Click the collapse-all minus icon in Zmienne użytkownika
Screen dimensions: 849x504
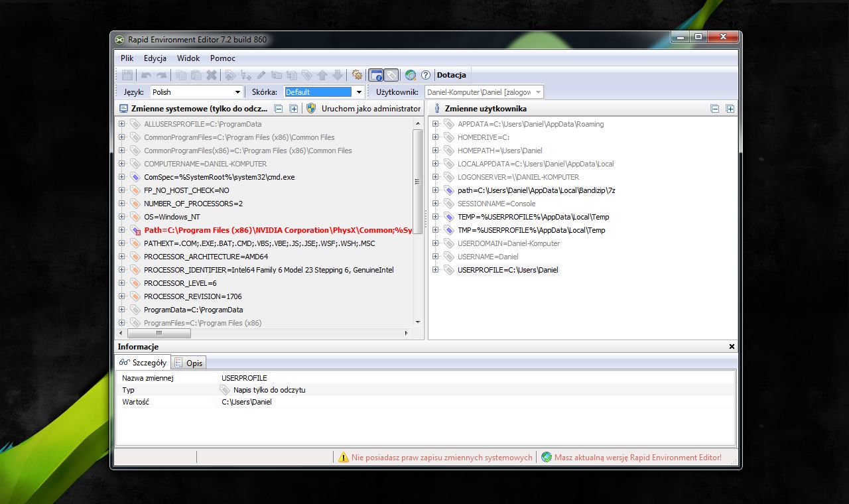pos(715,108)
